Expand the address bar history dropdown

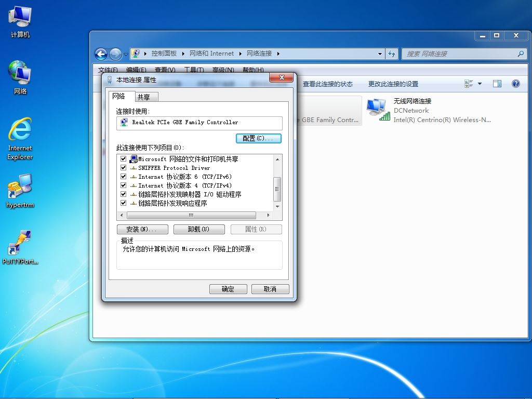[x=380, y=54]
